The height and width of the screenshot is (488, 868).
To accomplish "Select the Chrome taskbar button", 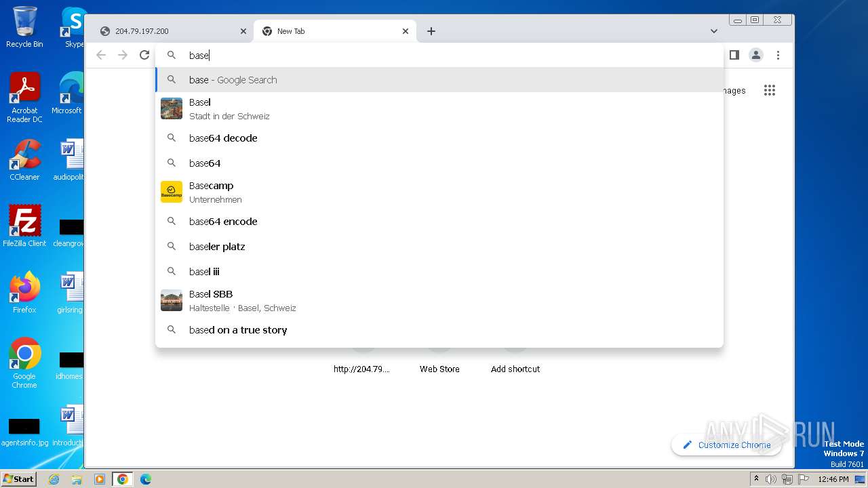I will click(123, 479).
